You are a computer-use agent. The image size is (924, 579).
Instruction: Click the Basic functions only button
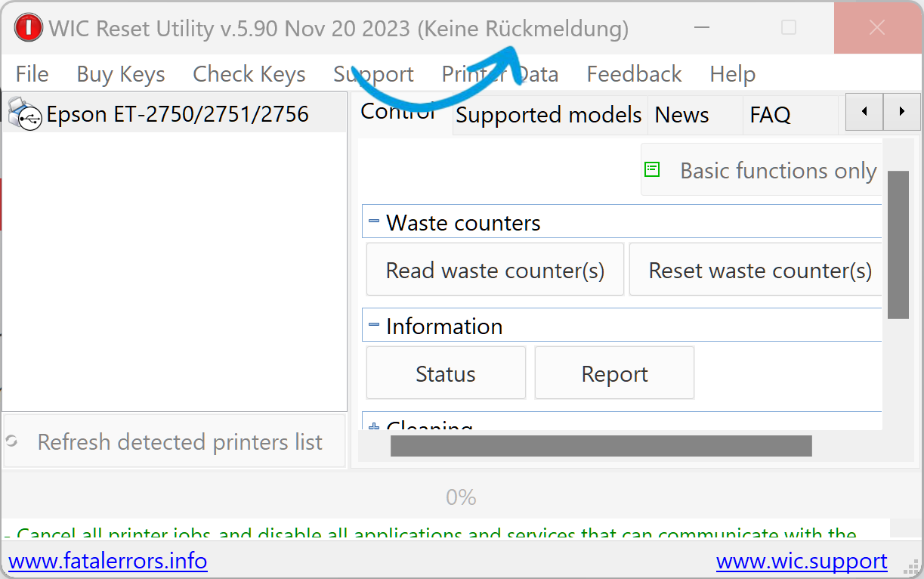762,170
